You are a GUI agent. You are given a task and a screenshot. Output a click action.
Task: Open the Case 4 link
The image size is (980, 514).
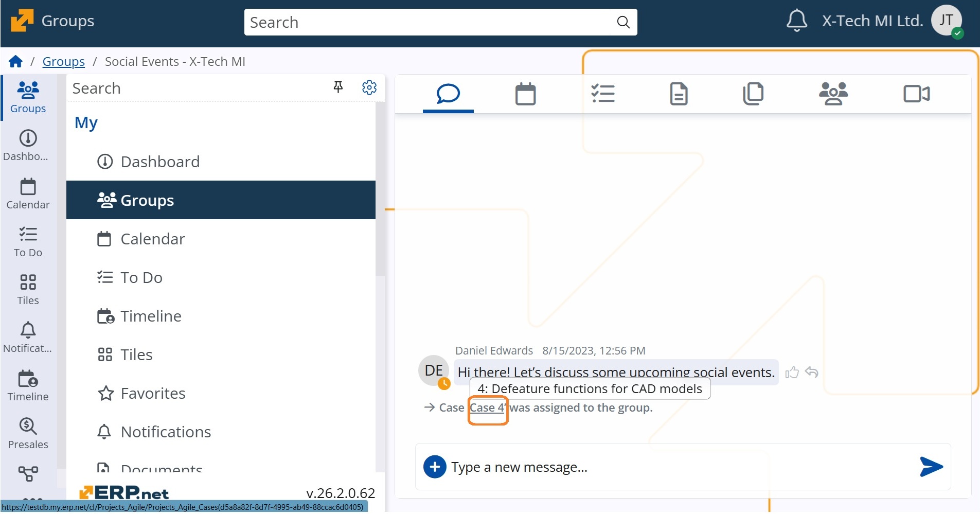pos(487,408)
